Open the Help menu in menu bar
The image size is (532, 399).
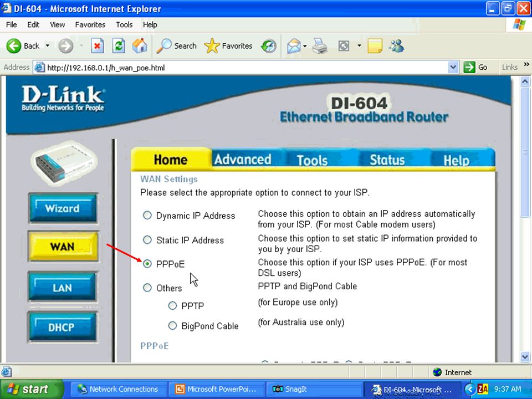pyautogui.click(x=150, y=25)
